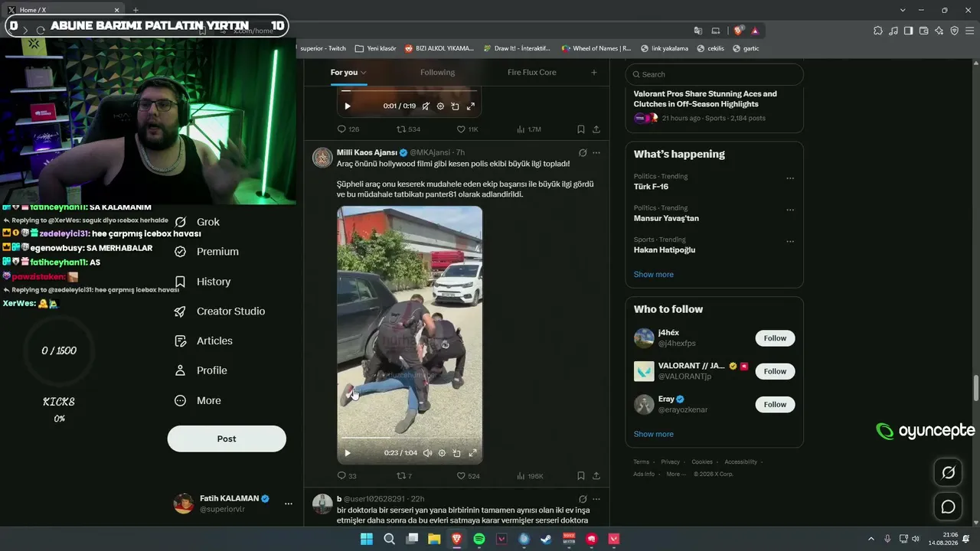Viewport: 980px width, 551px height.
Task: Focus the X Search box
Action: pyautogui.click(x=714, y=74)
